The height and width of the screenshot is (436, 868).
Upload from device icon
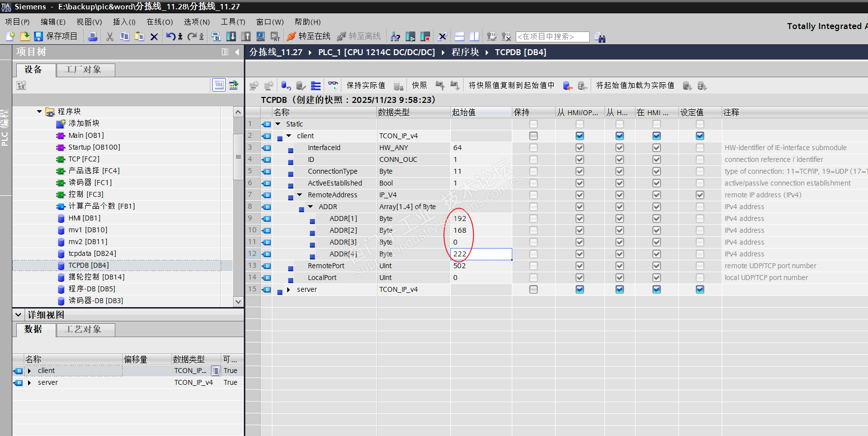246,36
